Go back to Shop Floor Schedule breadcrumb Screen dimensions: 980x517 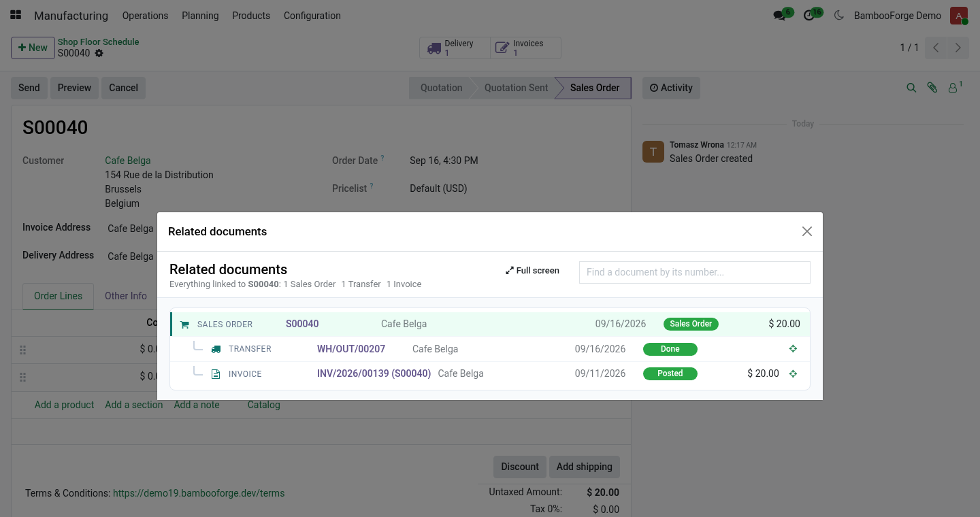pyautogui.click(x=98, y=41)
